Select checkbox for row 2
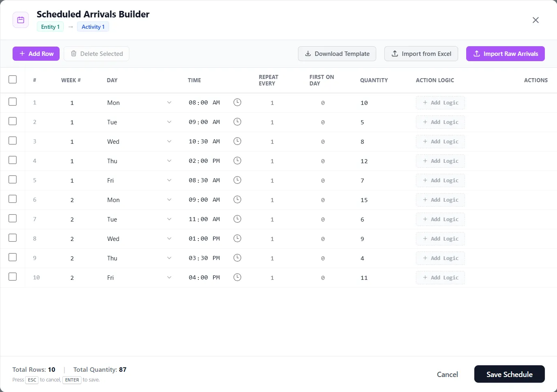Image resolution: width=557 pixels, height=392 pixels. pos(13,121)
